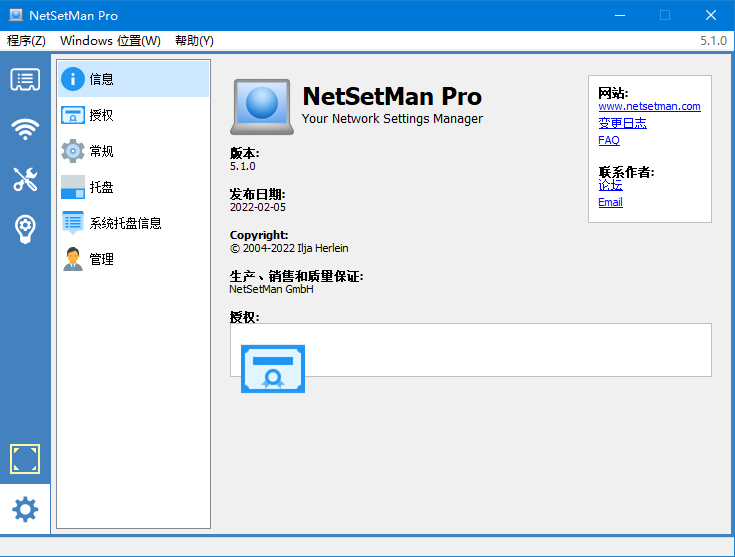Open the profiles list sidebar icon
The image size is (735, 557).
coord(25,80)
